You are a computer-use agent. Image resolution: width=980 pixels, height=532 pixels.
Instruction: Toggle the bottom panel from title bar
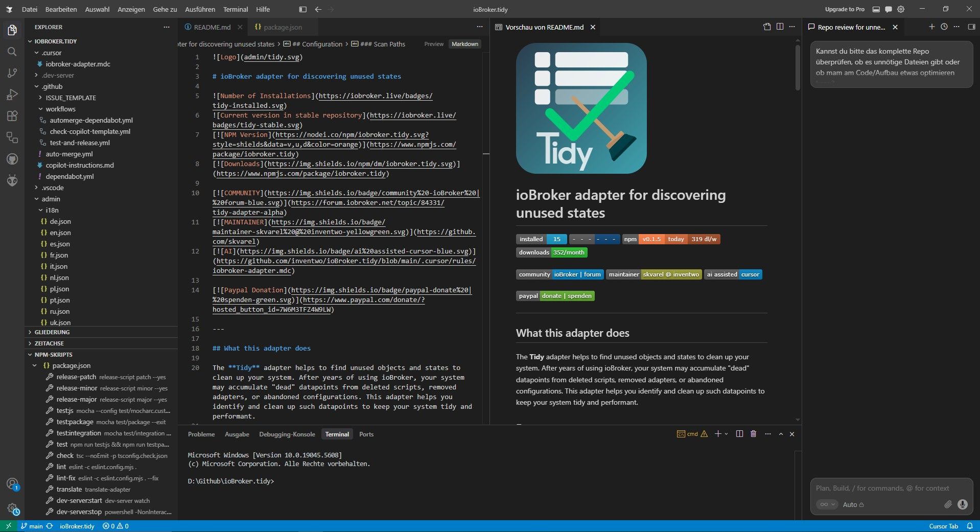tap(876, 9)
